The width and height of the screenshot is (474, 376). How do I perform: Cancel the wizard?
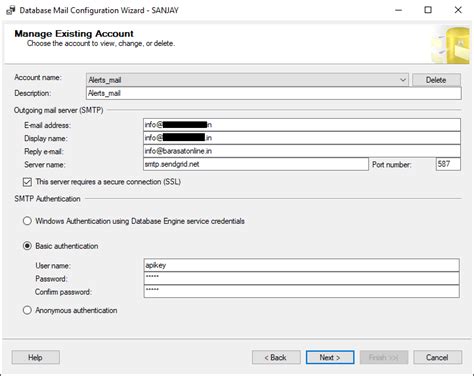click(x=438, y=357)
